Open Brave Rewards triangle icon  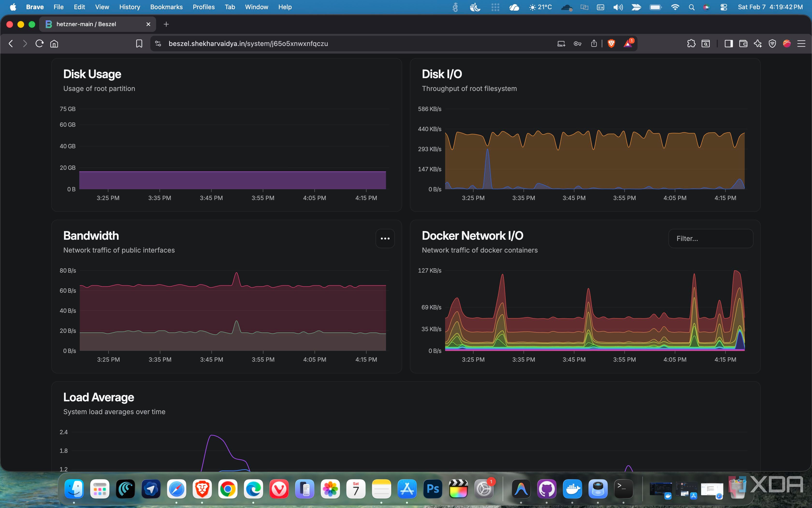click(628, 43)
